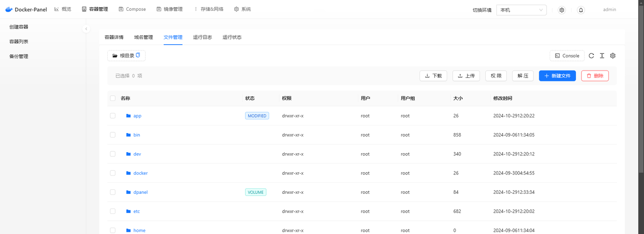Select the home row checkbox
The image size is (644, 234).
[x=113, y=230]
